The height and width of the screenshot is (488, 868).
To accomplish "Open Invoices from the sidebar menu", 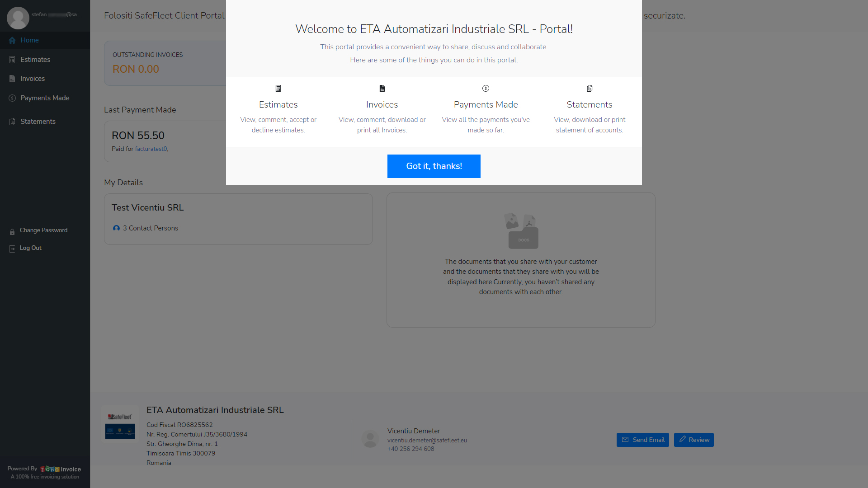I will click(32, 79).
